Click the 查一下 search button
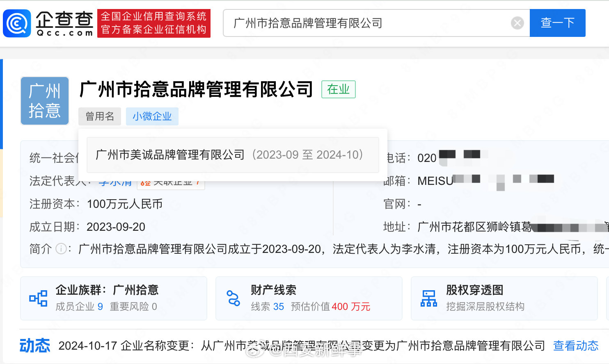The image size is (609, 364). [x=557, y=23]
